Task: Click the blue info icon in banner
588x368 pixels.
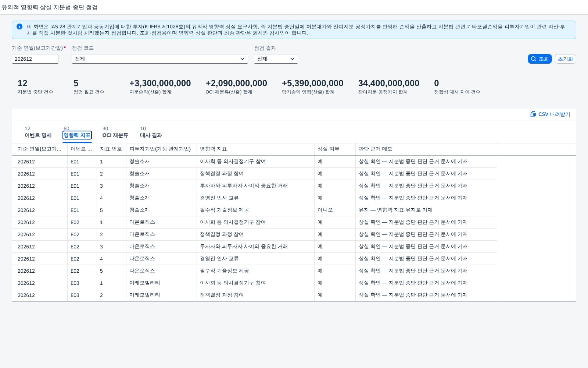Action: (19, 26)
